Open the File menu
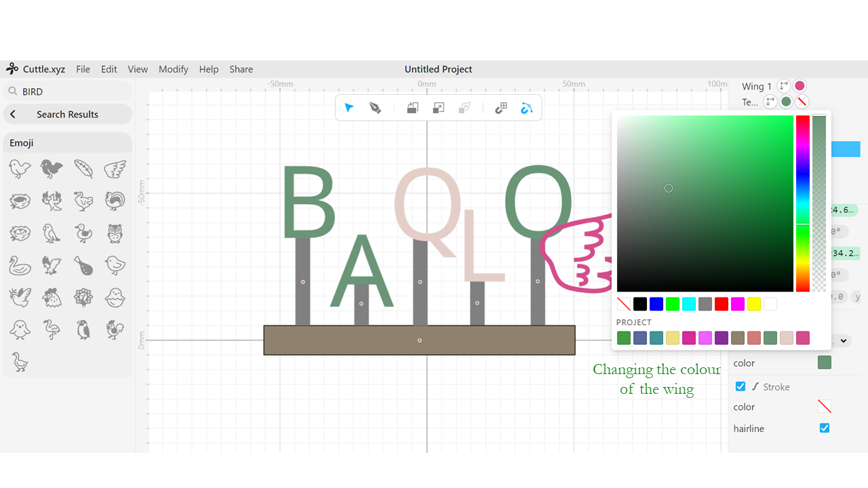Viewport: 868px width, 488px height. (x=83, y=69)
